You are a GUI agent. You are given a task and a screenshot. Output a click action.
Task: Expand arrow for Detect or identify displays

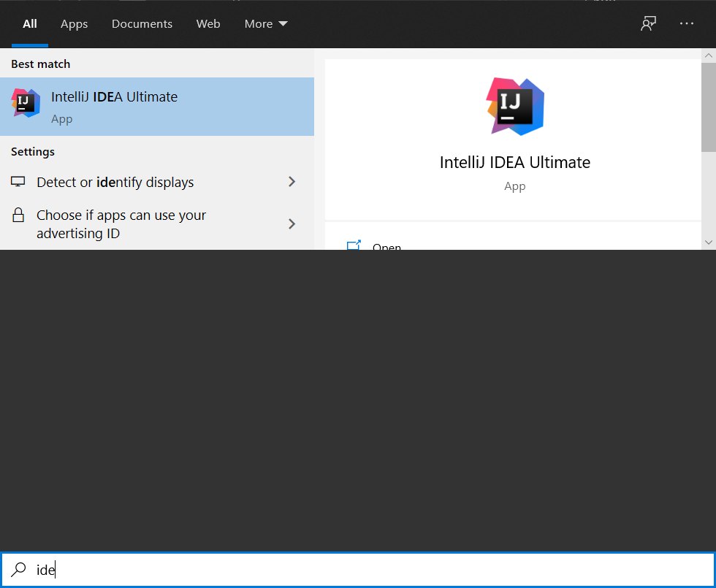tap(292, 182)
